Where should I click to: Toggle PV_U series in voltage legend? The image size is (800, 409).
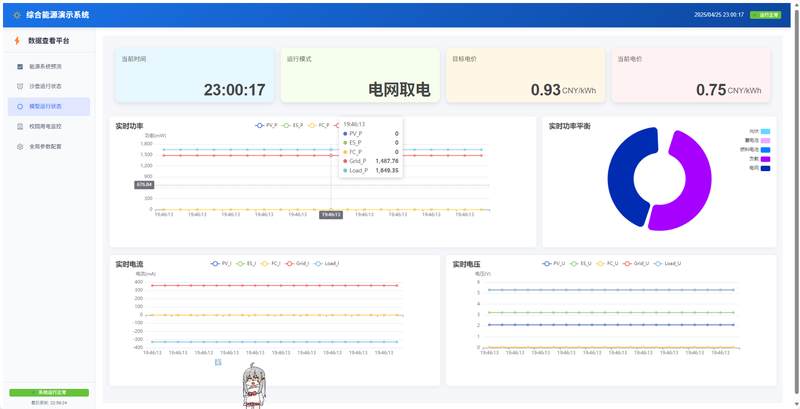coord(553,264)
